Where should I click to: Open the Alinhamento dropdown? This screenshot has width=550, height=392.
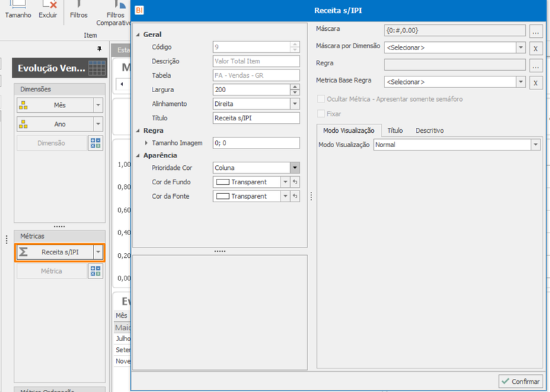pyautogui.click(x=295, y=104)
